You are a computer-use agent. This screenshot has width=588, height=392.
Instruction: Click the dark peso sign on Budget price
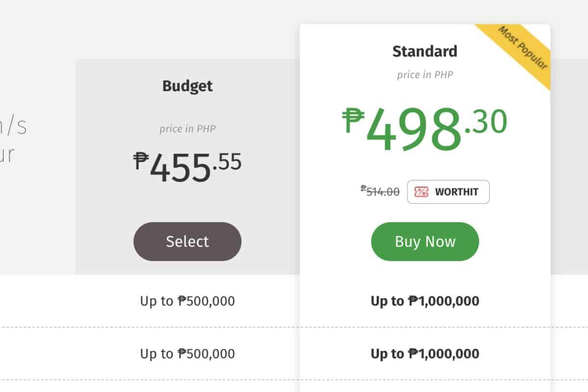(141, 161)
